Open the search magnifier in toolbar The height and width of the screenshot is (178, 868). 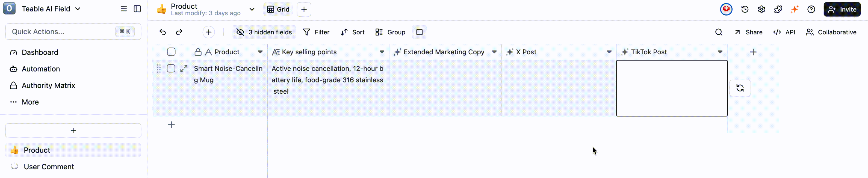tap(719, 32)
